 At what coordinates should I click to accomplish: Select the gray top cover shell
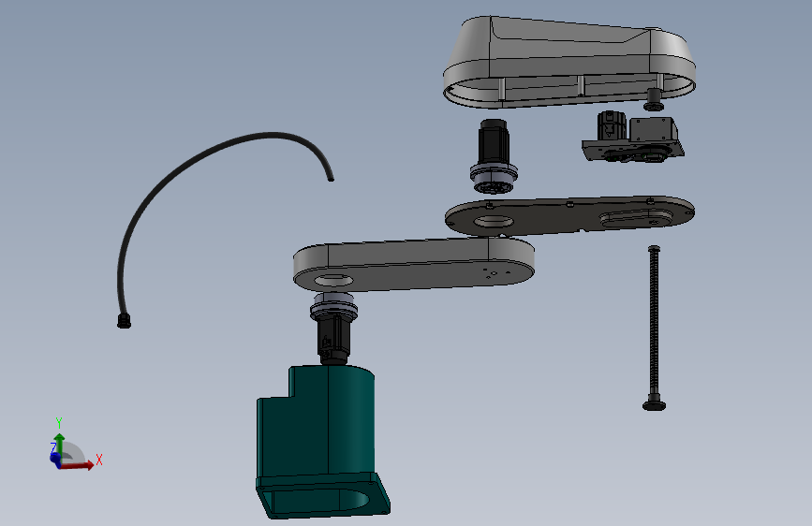pos(568,61)
